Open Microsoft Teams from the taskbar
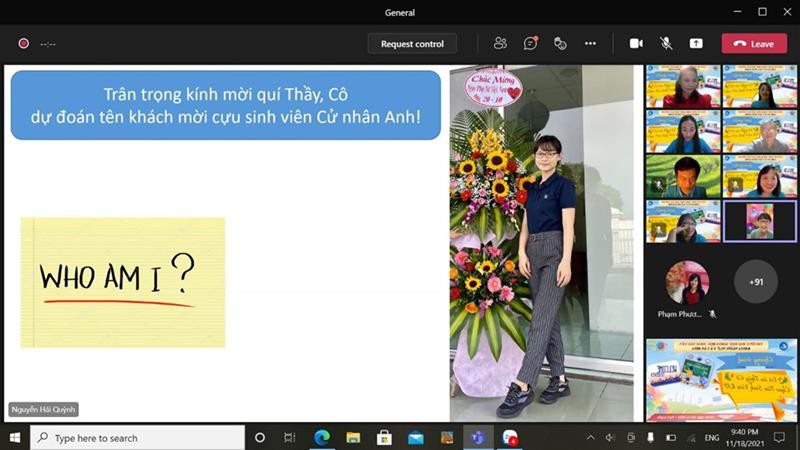Screen dimensions: 800x450 point(478,438)
